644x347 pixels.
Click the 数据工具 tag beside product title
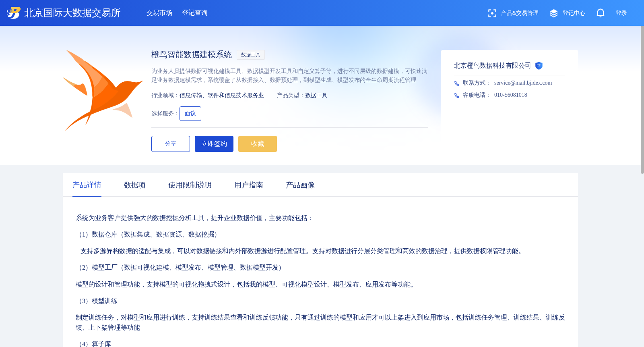click(x=251, y=55)
